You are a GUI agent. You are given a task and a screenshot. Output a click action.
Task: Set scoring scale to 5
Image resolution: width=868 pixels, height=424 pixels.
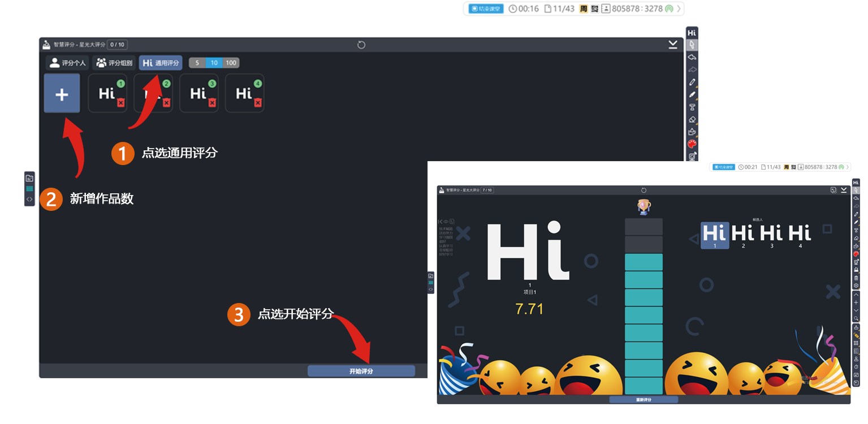pos(197,63)
